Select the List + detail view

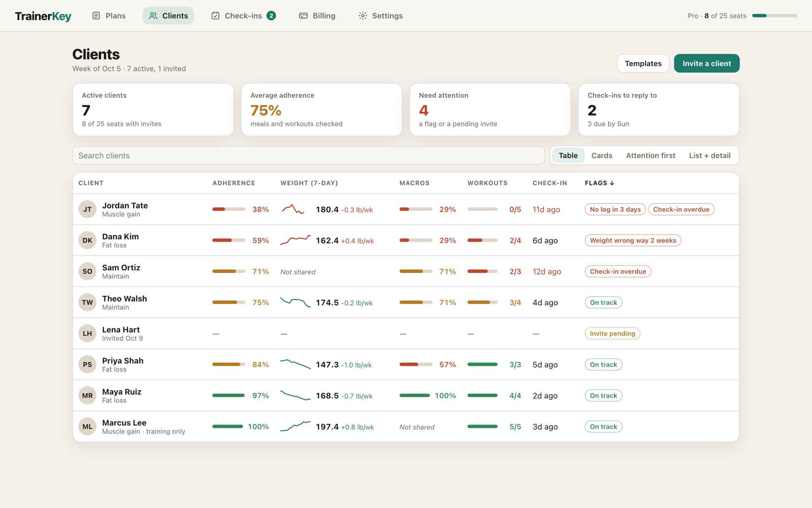point(710,156)
